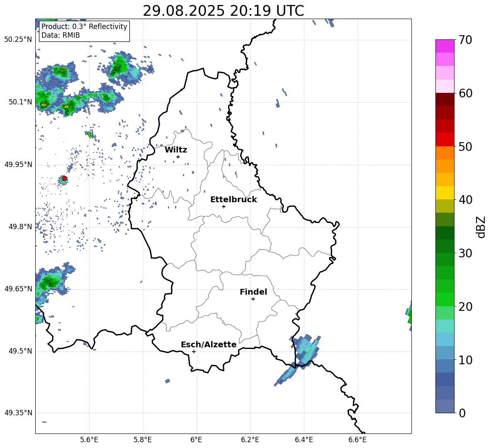Click the 50.1°N latitude label
Image resolution: width=491 pixels, height=448 pixels.
click(x=20, y=102)
